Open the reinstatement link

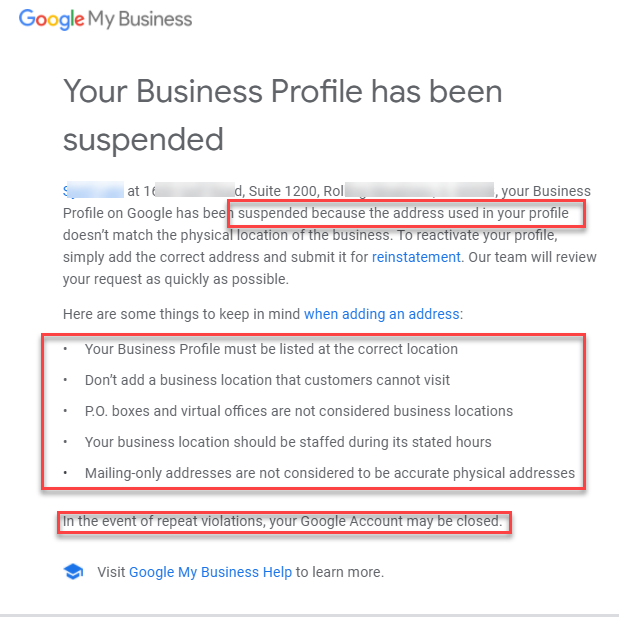click(x=416, y=257)
